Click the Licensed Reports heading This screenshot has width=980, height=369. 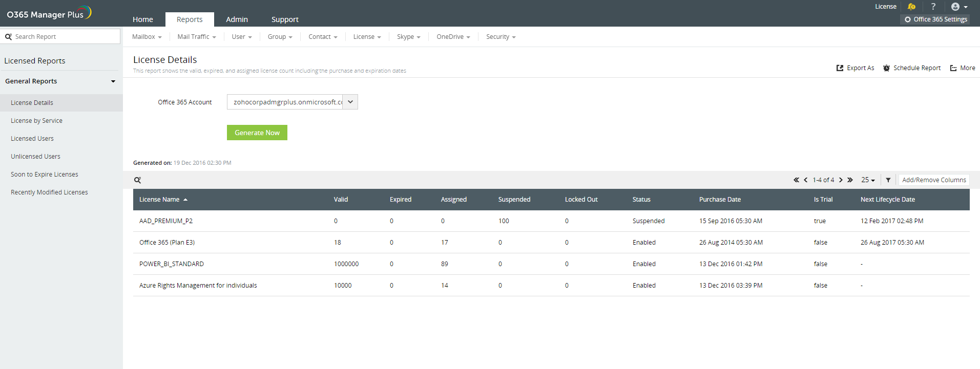pos(35,61)
